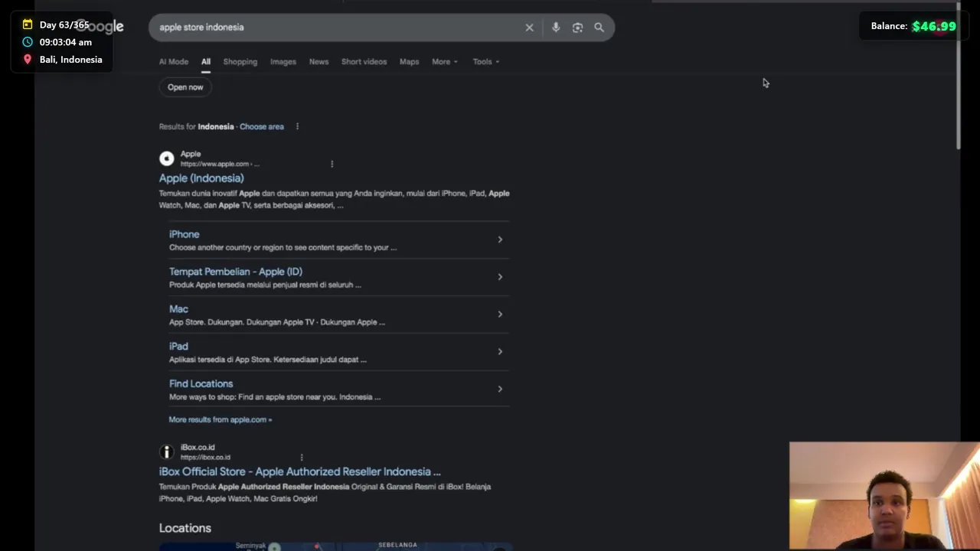Start voice search with microphone icon

[x=556, y=28]
